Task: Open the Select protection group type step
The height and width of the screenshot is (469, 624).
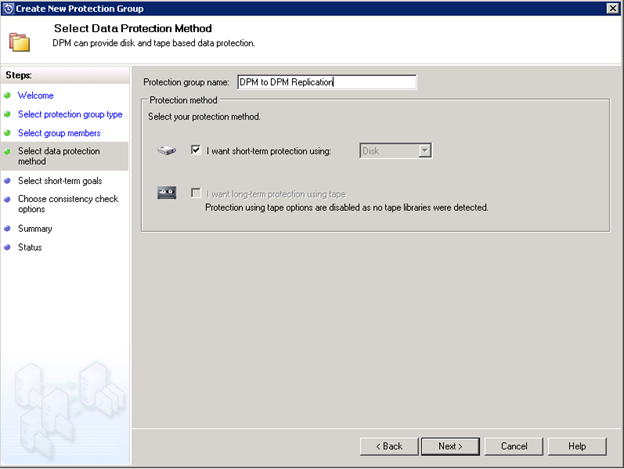Action: pos(69,115)
